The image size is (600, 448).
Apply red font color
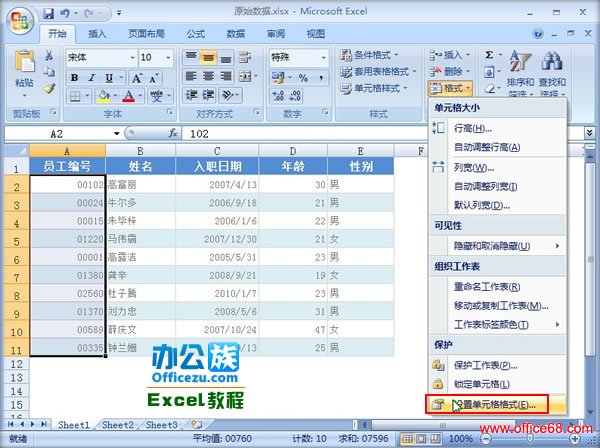[129, 96]
